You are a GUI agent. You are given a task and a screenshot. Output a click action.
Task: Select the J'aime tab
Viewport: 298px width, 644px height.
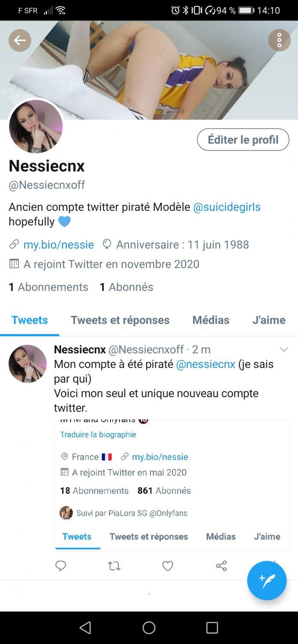click(x=269, y=320)
